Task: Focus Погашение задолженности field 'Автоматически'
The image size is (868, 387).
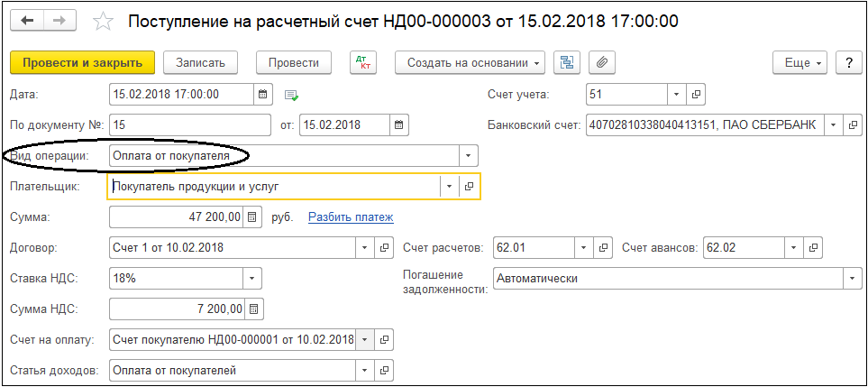Action: [x=668, y=278]
